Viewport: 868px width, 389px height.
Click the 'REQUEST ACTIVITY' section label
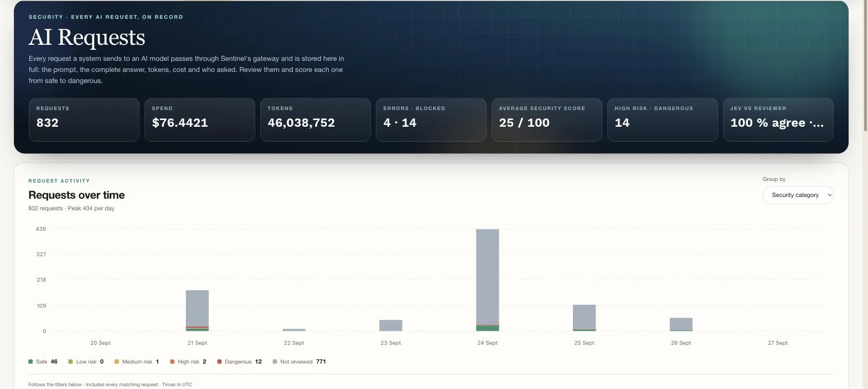(x=59, y=181)
